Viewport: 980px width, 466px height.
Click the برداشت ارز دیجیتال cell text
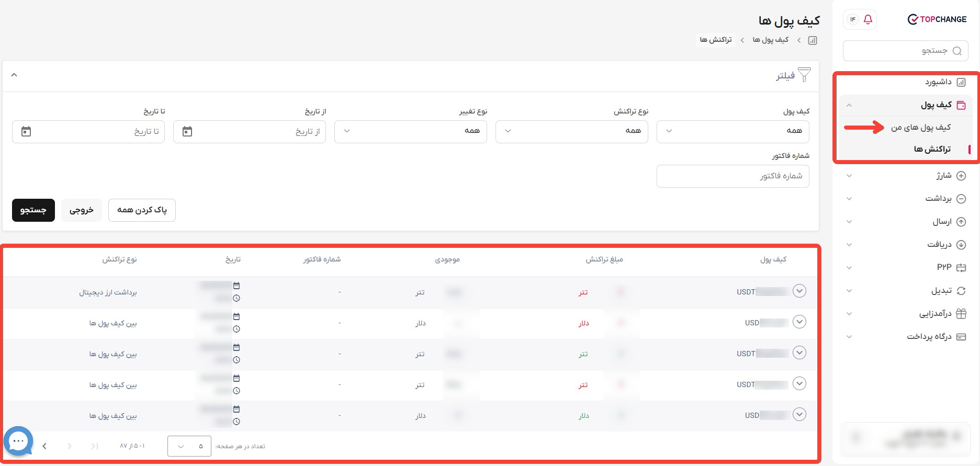[x=108, y=292]
